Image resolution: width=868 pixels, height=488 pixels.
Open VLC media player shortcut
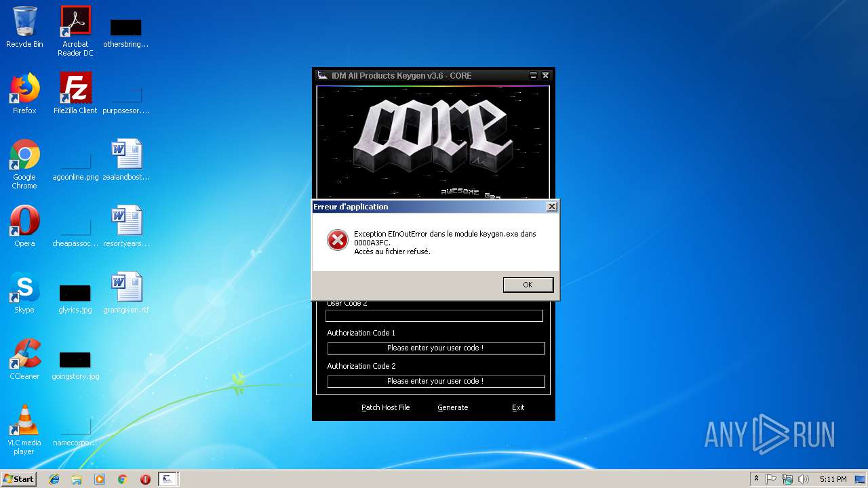click(24, 430)
